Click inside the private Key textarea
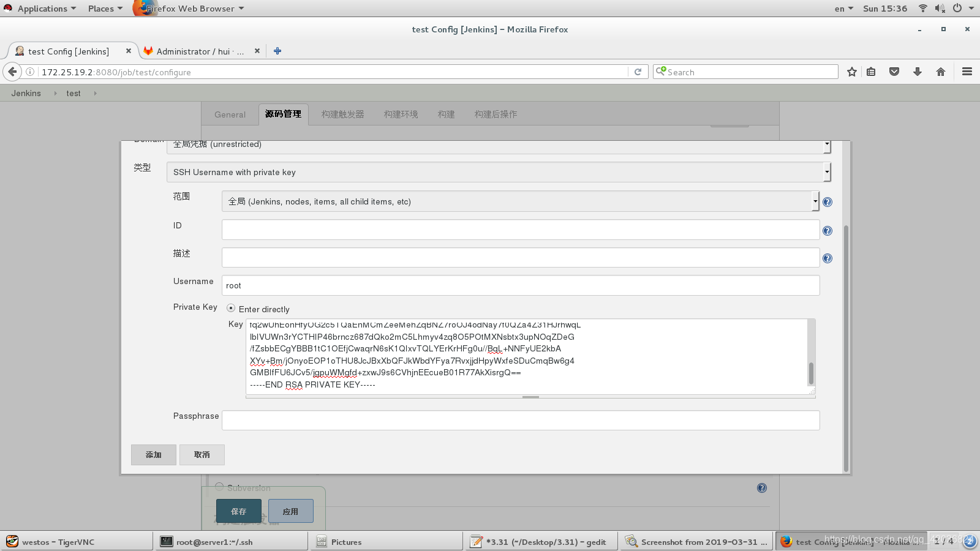The width and height of the screenshot is (980, 551). click(527, 356)
